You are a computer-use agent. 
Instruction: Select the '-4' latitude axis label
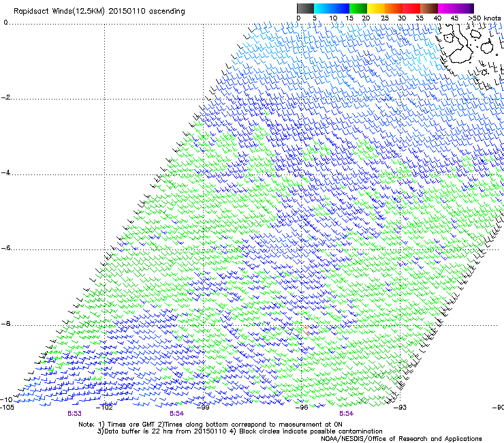click(x=6, y=172)
